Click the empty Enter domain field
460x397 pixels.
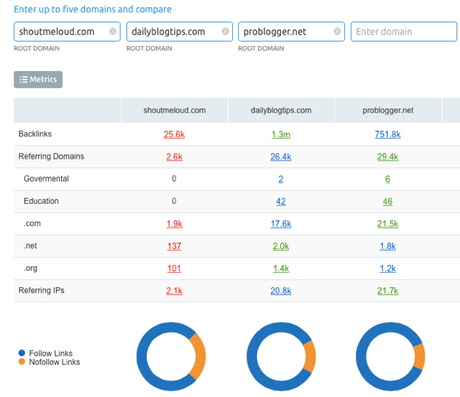pos(404,32)
